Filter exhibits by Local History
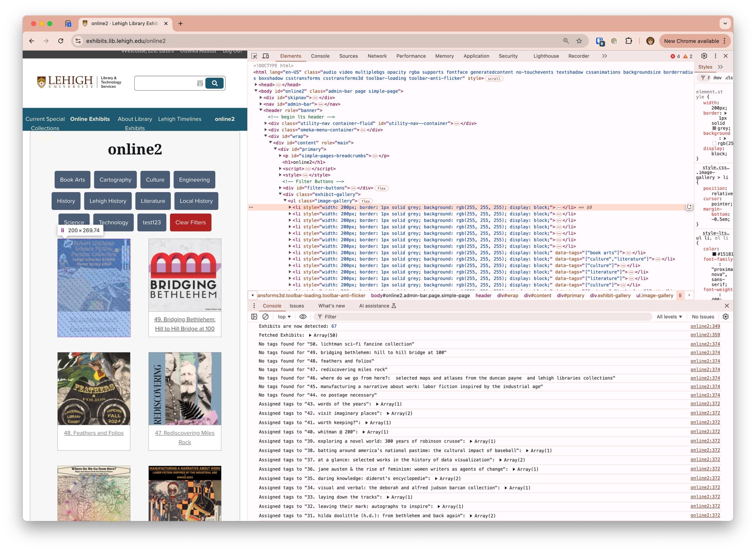756x551 pixels. pyautogui.click(x=196, y=201)
